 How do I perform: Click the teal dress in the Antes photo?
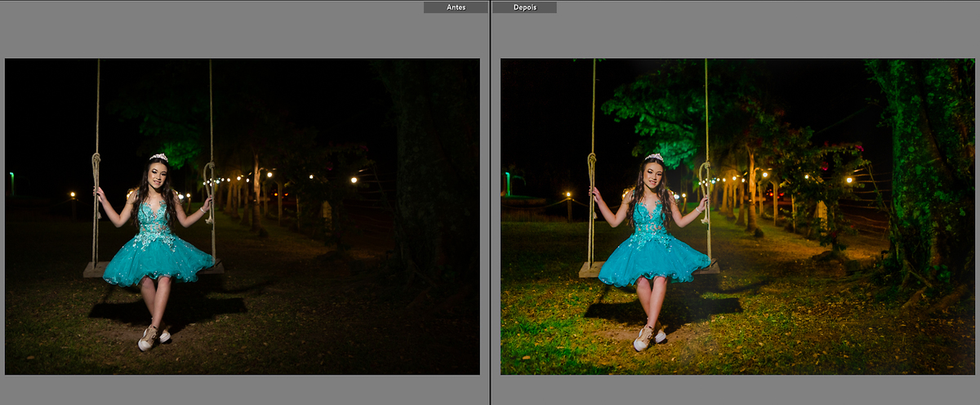point(157,253)
